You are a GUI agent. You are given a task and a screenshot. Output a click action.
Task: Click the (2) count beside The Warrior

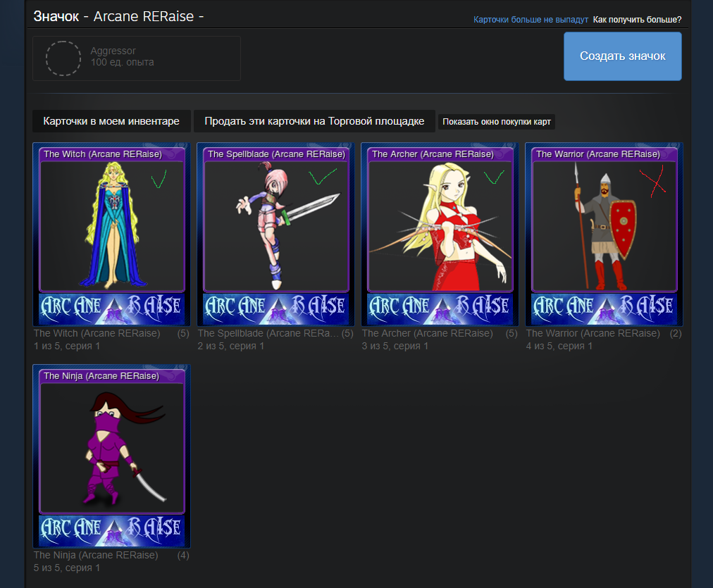tap(676, 333)
